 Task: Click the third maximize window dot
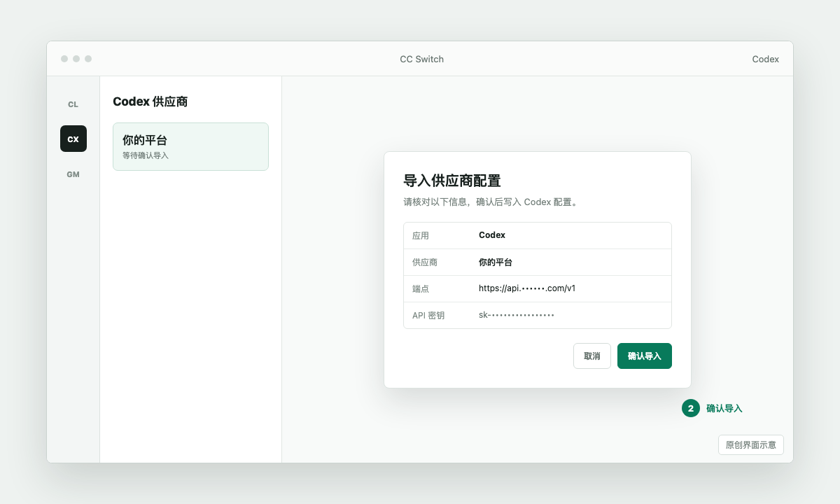(88, 59)
